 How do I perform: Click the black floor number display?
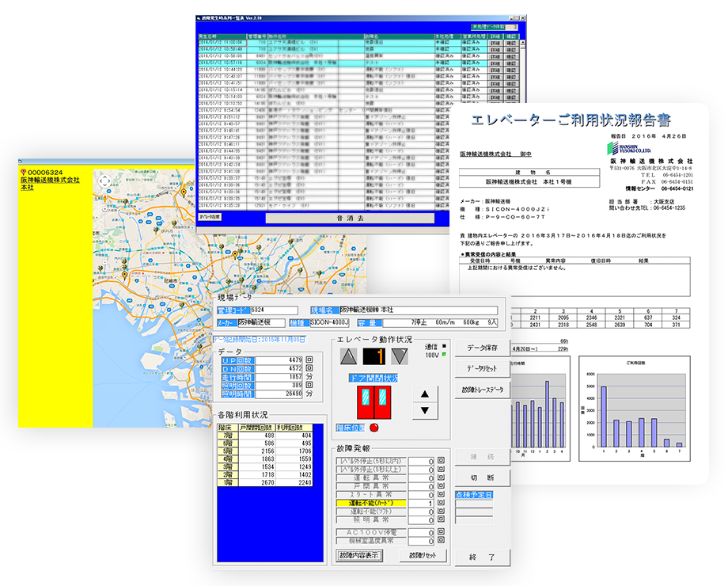click(374, 356)
